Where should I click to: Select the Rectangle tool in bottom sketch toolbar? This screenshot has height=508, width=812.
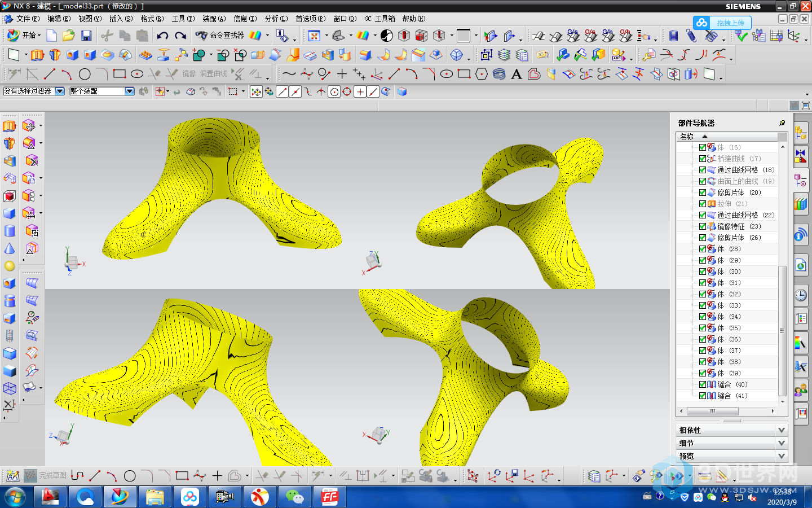coord(182,476)
